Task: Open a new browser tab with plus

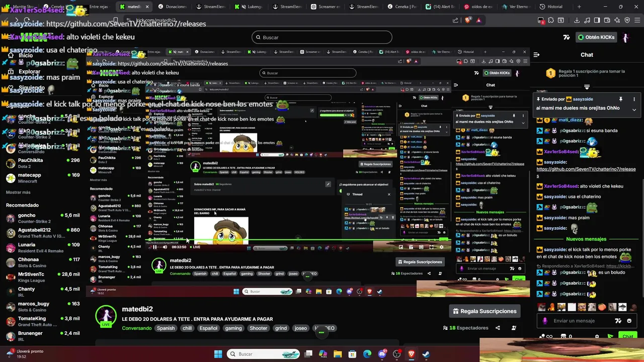Action: (x=579, y=7)
